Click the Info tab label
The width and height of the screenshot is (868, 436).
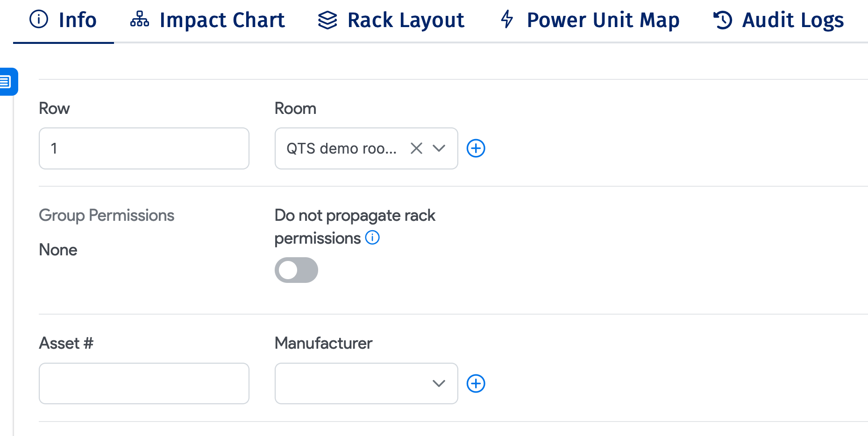pyautogui.click(x=77, y=20)
